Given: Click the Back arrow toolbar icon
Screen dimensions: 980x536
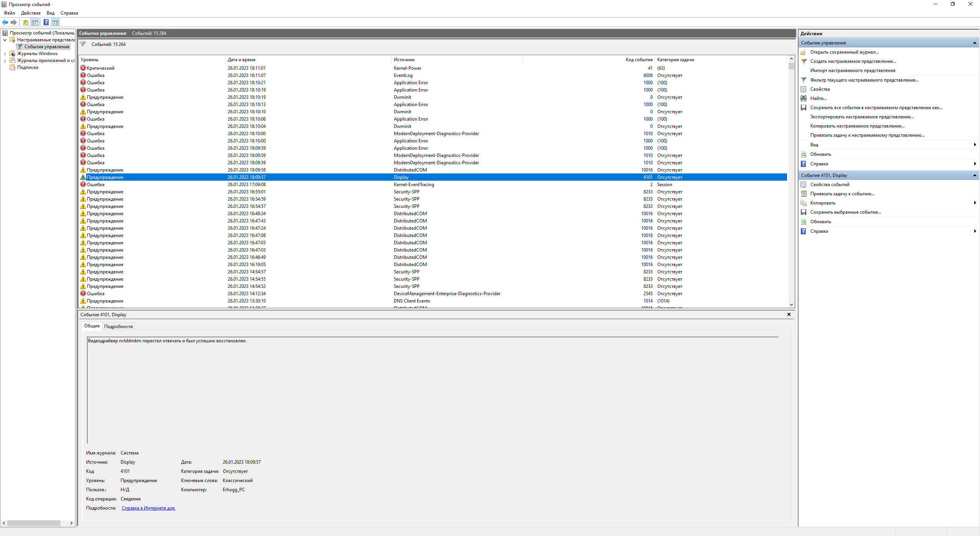Looking at the screenshot, I should (x=5, y=23).
